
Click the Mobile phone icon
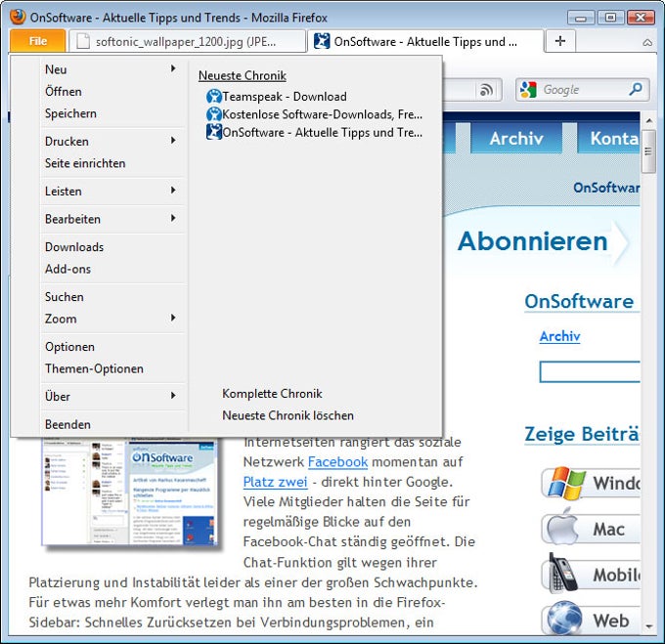click(x=562, y=573)
